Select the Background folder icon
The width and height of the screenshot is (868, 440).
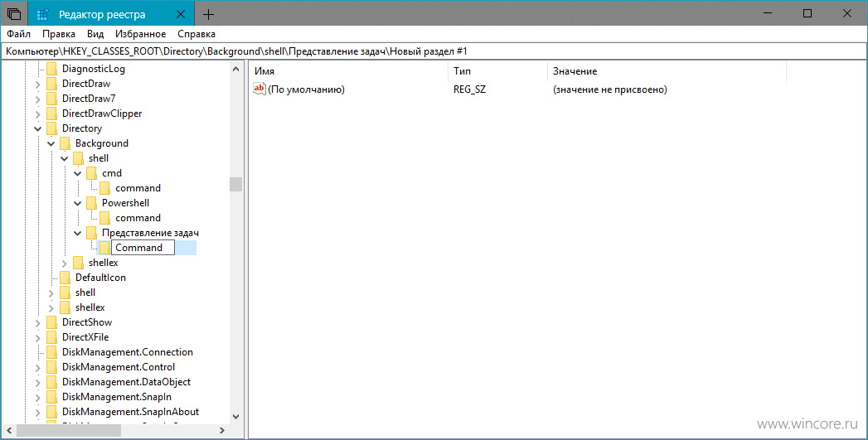click(x=65, y=143)
